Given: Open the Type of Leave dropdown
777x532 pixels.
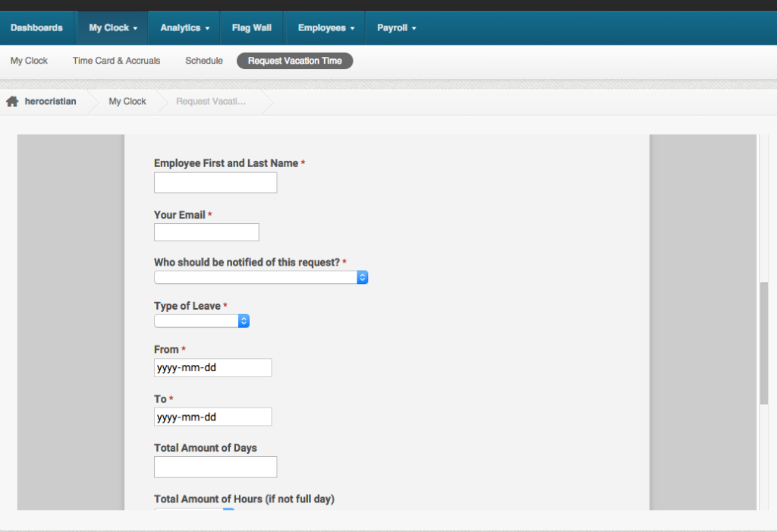Looking at the screenshot, I should click(202, 321).
